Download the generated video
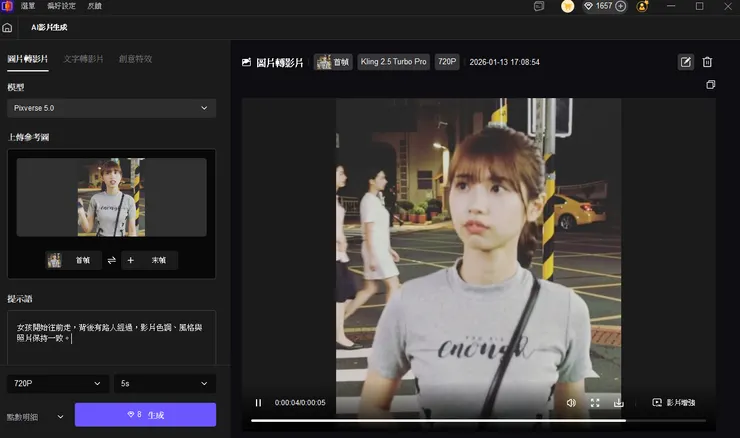 click(619, 403)
